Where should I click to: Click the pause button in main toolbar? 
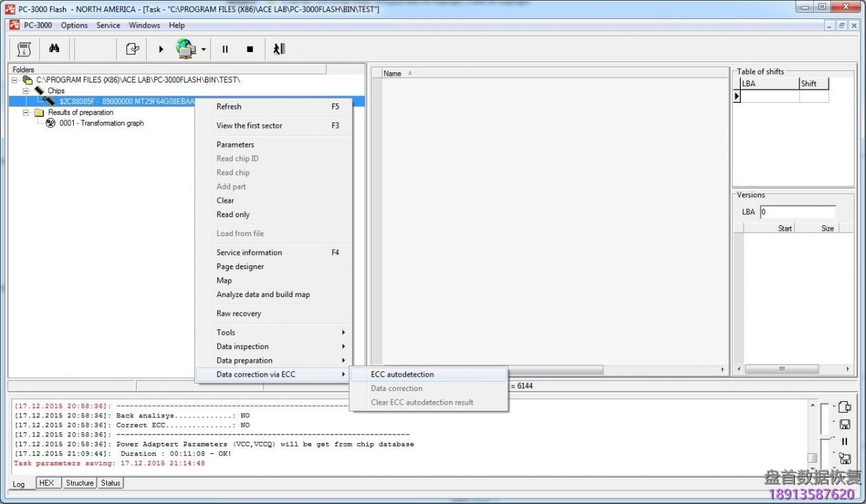point(225,49)
